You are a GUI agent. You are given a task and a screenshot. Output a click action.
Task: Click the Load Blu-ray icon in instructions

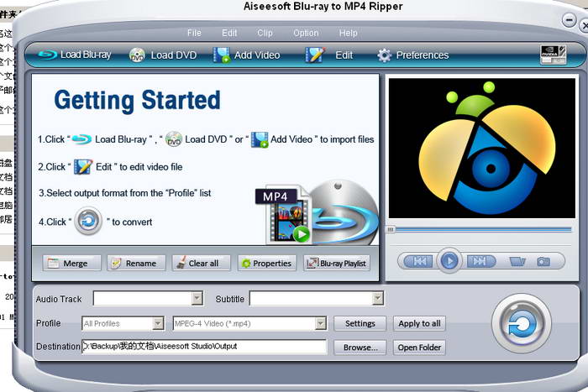(81, 139)
